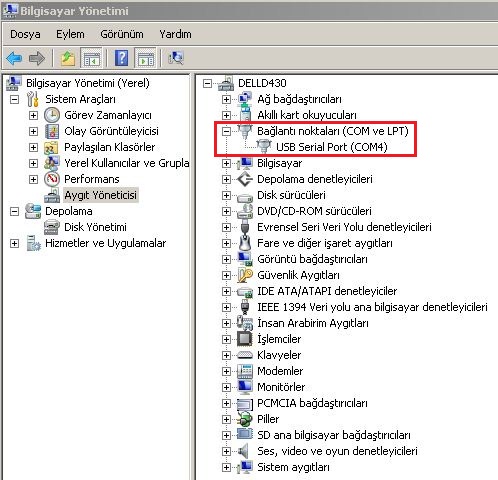Open the Dosya menu
The height and width of the screenshot is (480, 498).
click(25, 34)
